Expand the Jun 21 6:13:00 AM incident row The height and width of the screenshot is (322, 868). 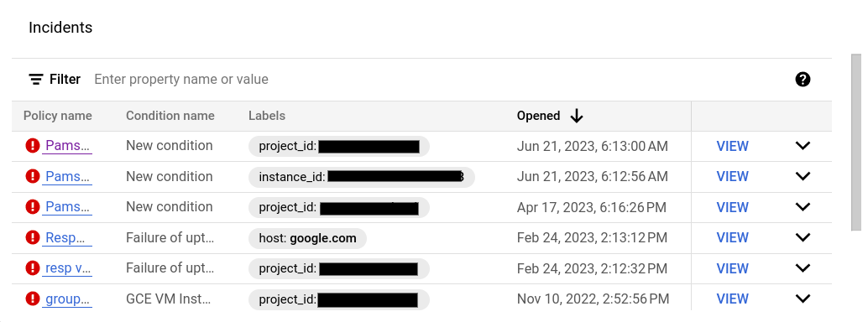pos(803,146)
